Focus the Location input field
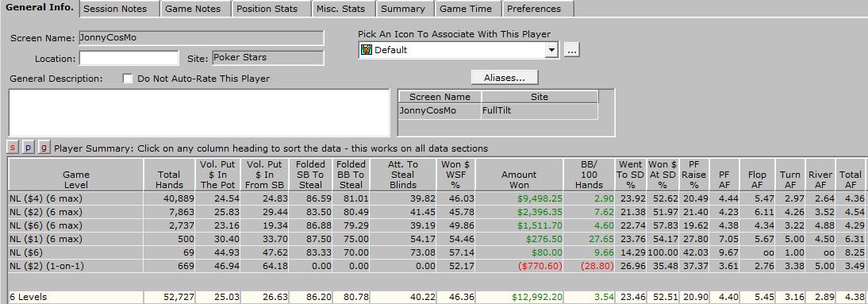 [x=129, y=58]
